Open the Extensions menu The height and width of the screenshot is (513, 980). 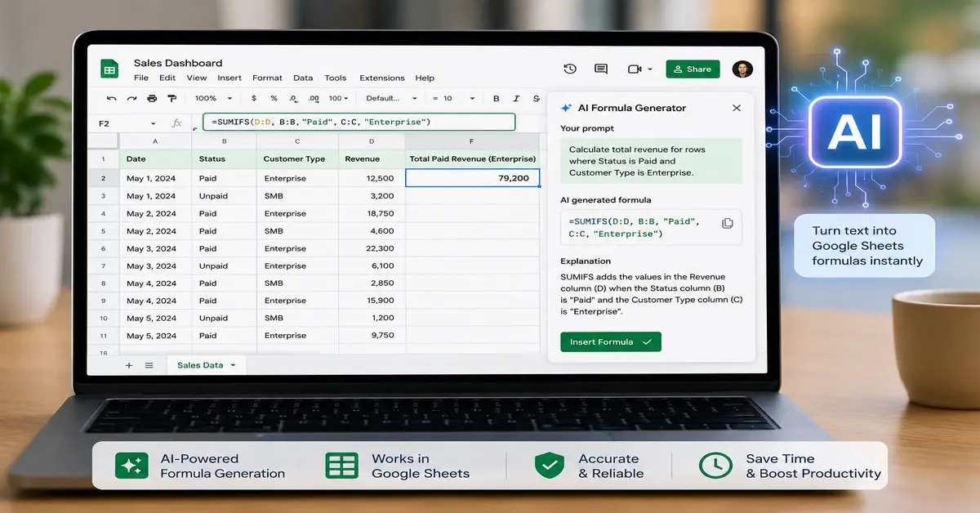click(382, 78)
